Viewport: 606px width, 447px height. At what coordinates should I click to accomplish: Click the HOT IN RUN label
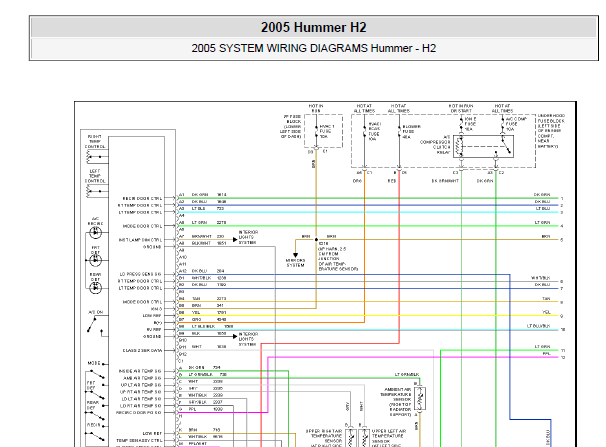pos(316,108)
